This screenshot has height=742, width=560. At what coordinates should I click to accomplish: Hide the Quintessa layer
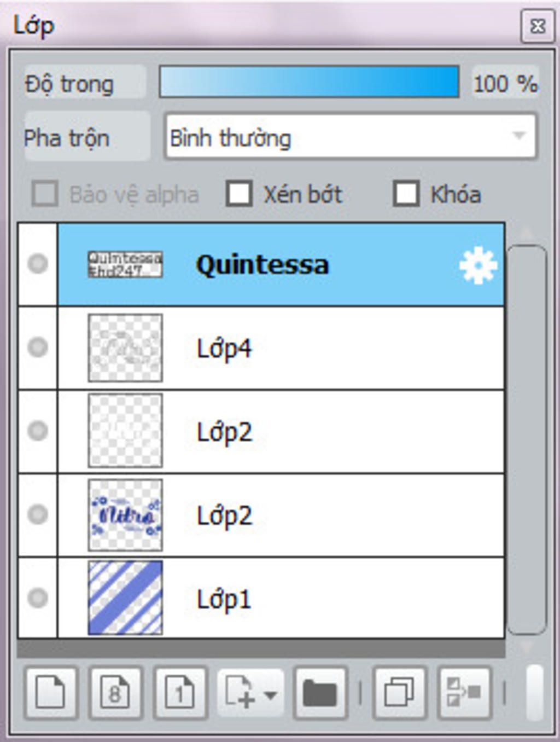coord(38,264)
